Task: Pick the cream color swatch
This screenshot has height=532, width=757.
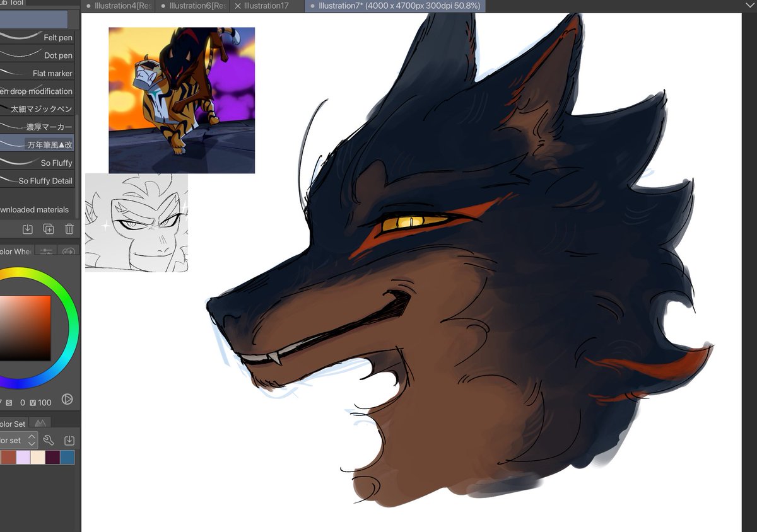Action: click(38, 457)
